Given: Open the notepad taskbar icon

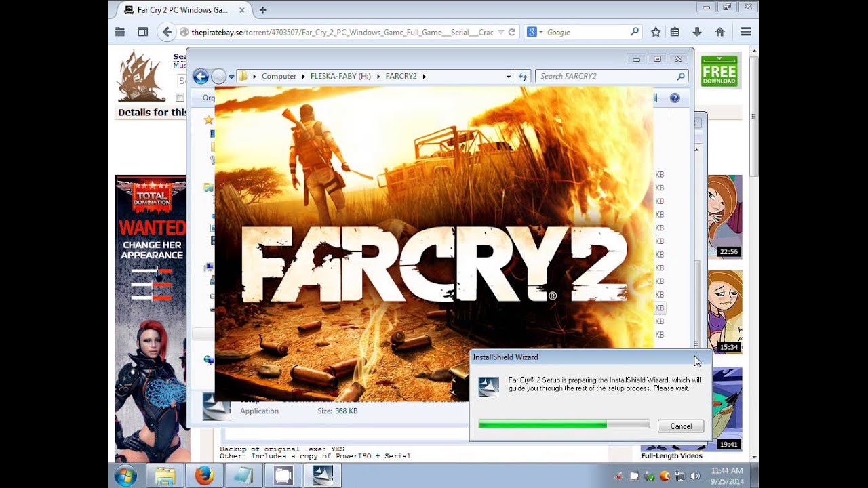Looking at the screenshot, I should point(243,476).
